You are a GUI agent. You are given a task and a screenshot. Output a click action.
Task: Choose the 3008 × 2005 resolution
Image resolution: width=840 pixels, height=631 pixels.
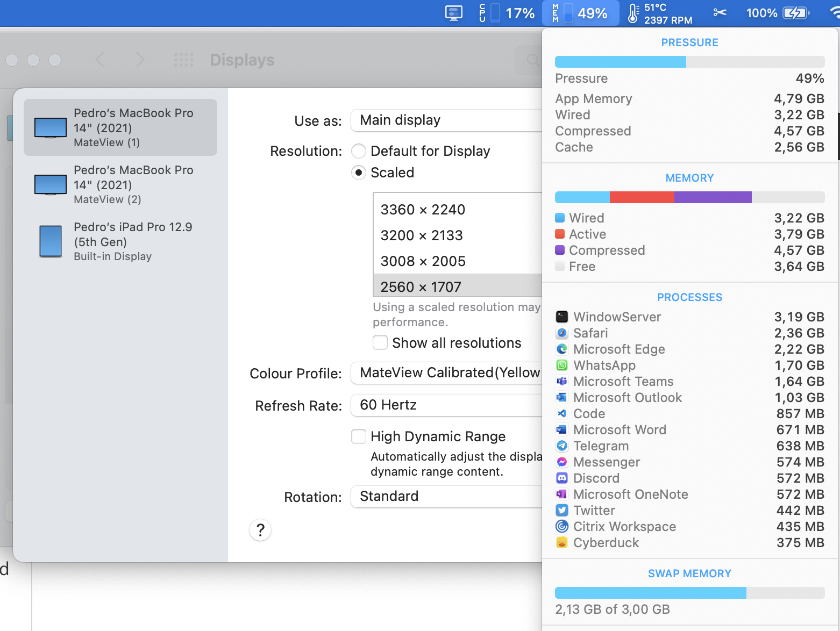pyautogui.click(x=458, y=261)
